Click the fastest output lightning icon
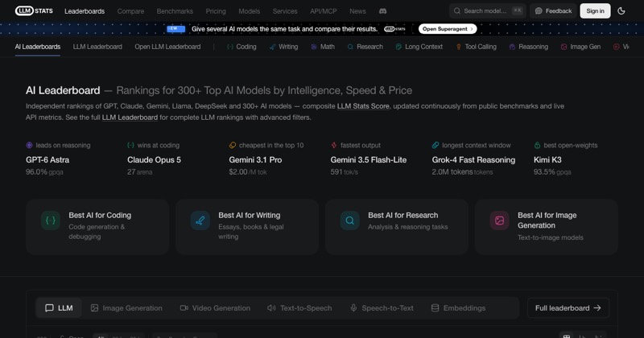 click(x=334, y=146)
